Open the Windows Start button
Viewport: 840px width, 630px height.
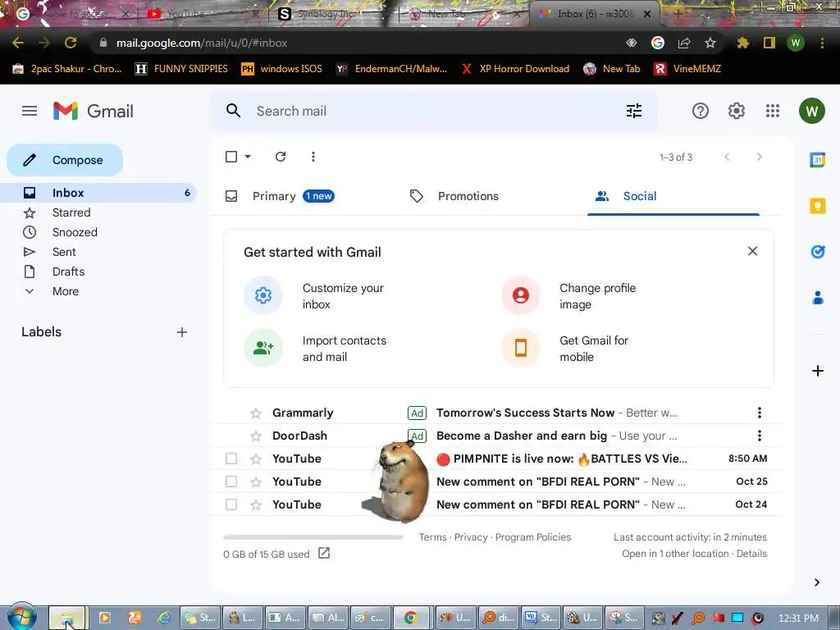click(21, 618)
